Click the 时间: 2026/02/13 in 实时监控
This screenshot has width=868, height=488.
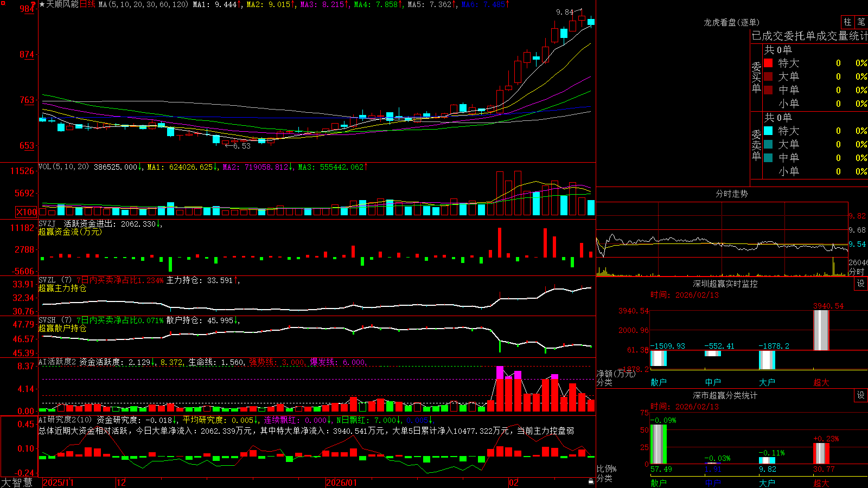coord(685,295)
